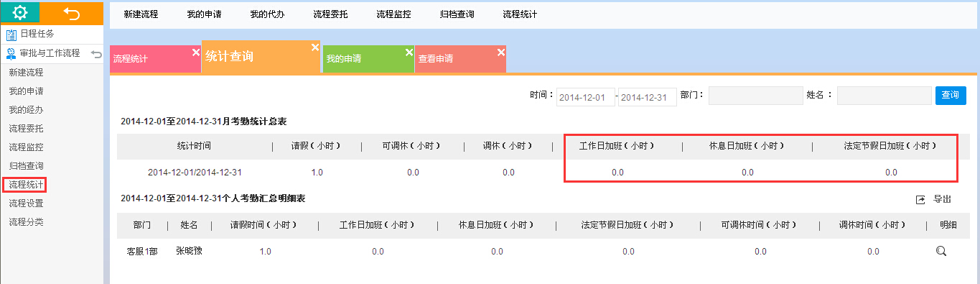Click the 可调休(小时) column header
980x284 pixels.
point(413,146)
